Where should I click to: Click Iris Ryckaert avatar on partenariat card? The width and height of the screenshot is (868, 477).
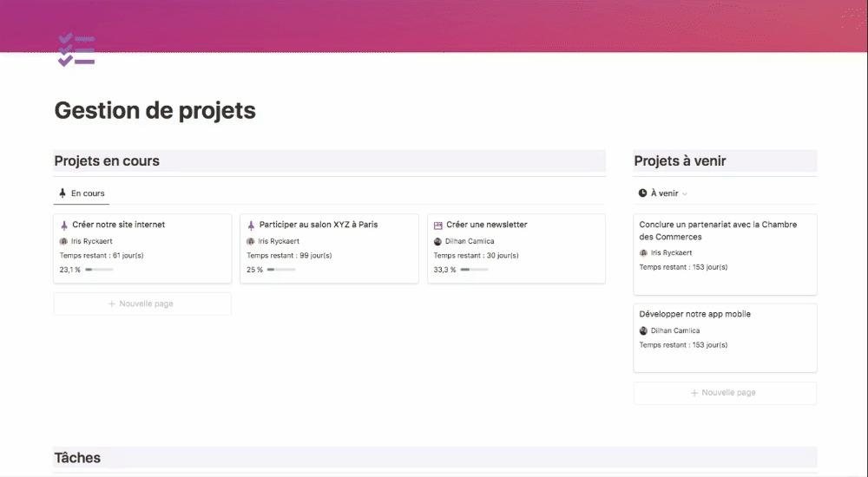click(643, 253)
